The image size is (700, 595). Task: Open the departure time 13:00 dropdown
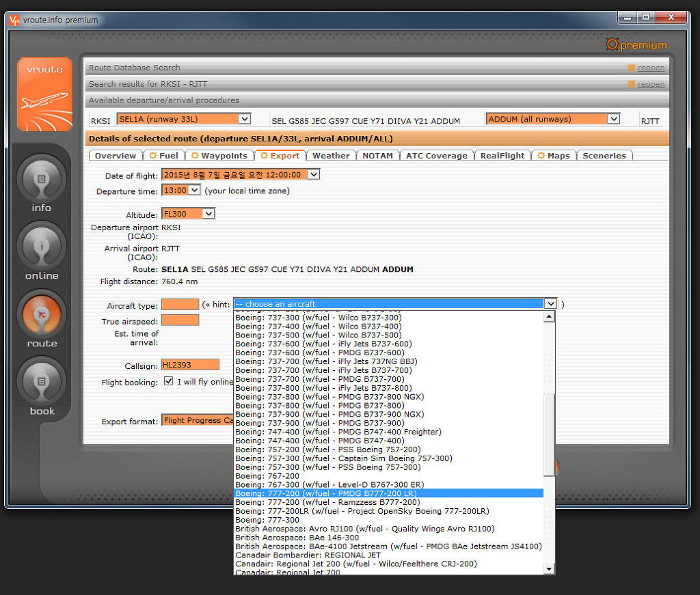click(x=193, y=190)
